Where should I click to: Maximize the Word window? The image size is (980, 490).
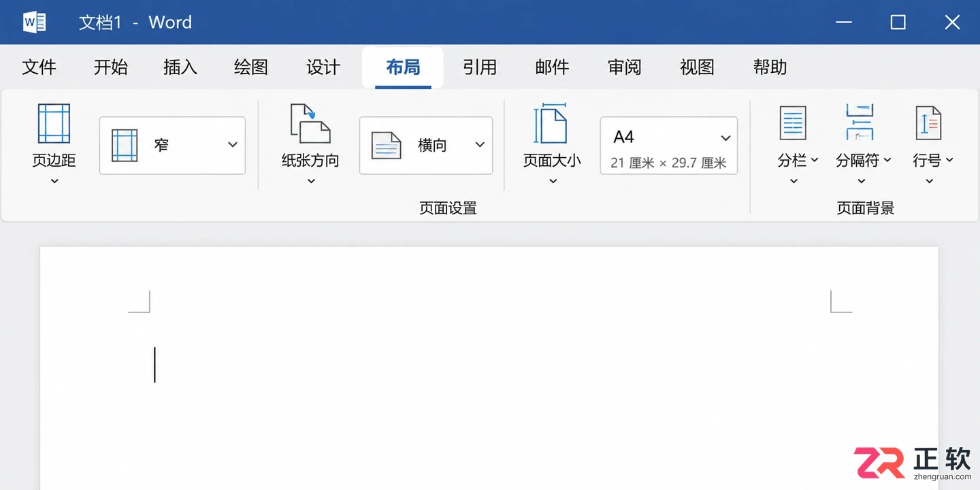pyautogui.click(x=898, y=22)
